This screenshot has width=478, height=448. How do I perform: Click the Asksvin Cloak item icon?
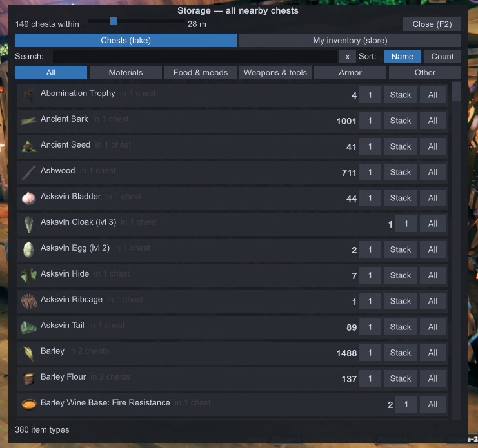point(29,224)
